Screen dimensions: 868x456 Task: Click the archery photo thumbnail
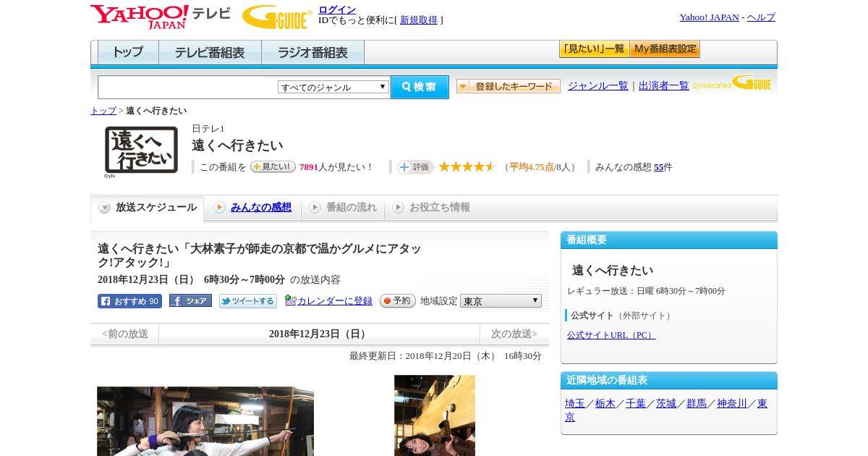pos(205,421)
